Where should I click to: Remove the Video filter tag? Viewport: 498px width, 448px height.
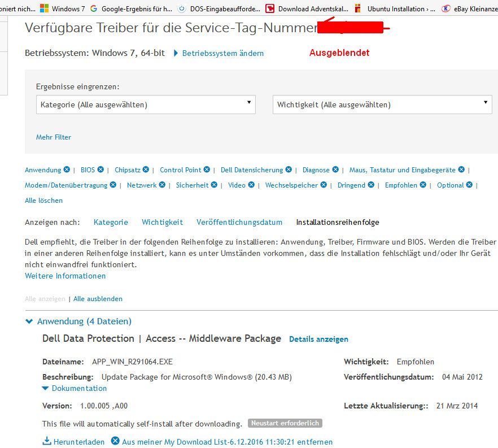tap(251, 185)
